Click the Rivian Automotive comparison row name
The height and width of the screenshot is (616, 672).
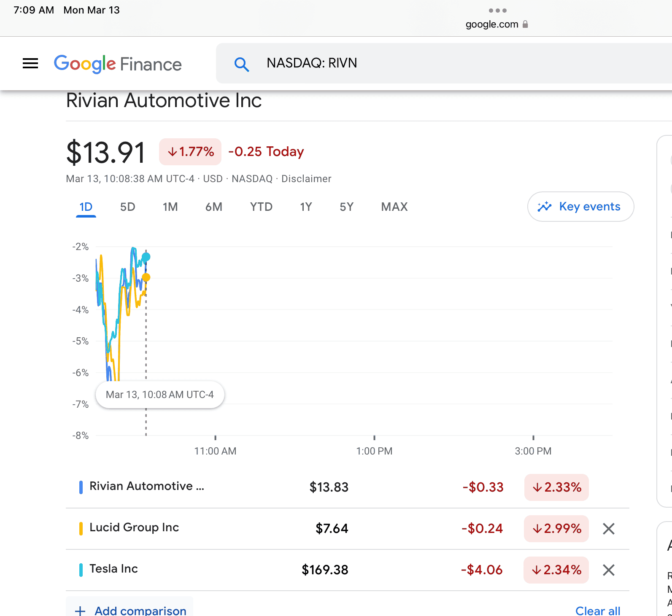(x=147, y=486)
